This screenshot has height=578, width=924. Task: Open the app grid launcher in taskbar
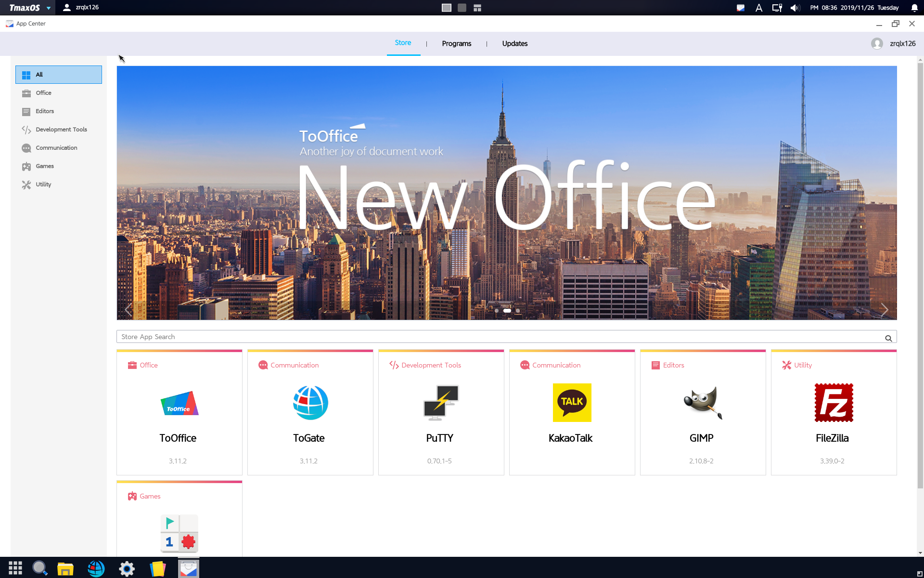15,568
